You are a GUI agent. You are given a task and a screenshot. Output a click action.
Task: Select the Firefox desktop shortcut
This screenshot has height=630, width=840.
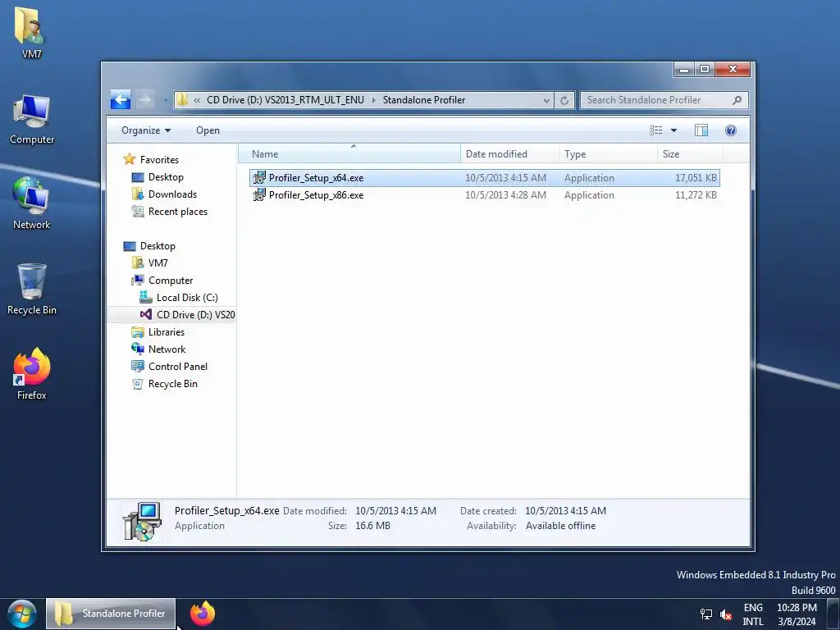(32, 374)
